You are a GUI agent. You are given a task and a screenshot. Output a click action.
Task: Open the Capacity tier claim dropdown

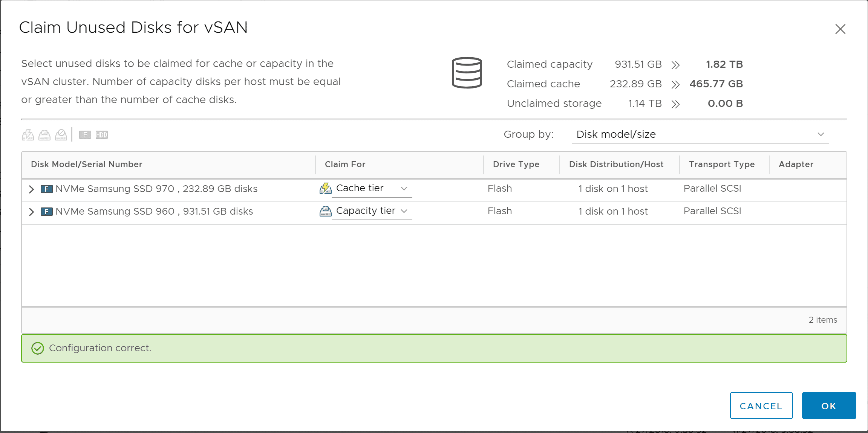coord(372,211)
